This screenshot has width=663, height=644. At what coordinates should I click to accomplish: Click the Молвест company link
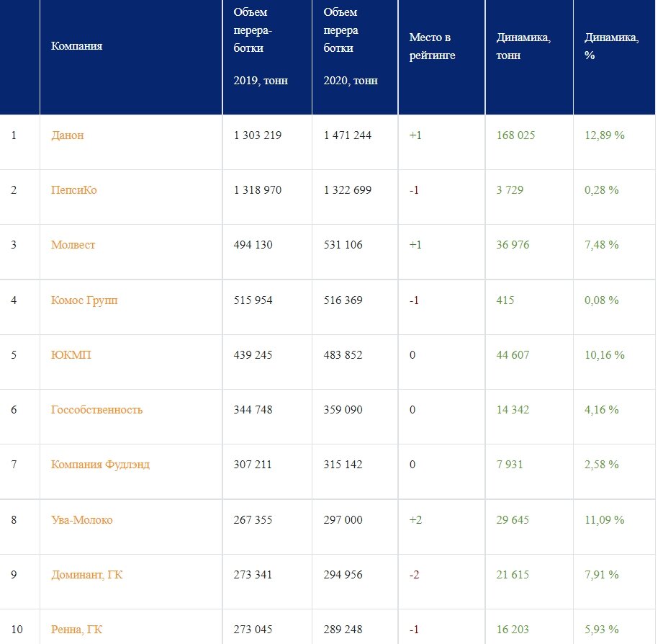73,245
